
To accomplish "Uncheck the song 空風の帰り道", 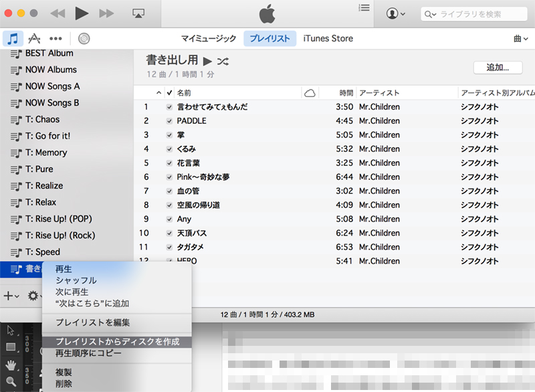I will (169, 205).
